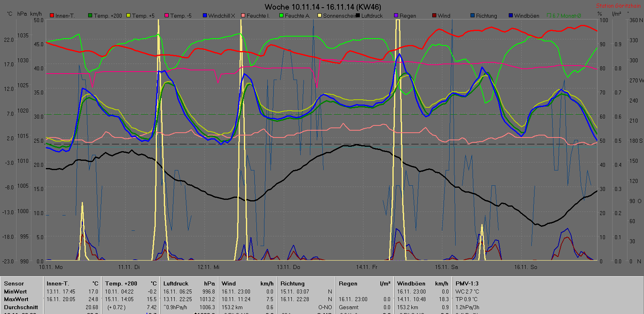Select the Sonnenschein legend label
This screenshot has height=314, width=644.
(x=339, y=16)
